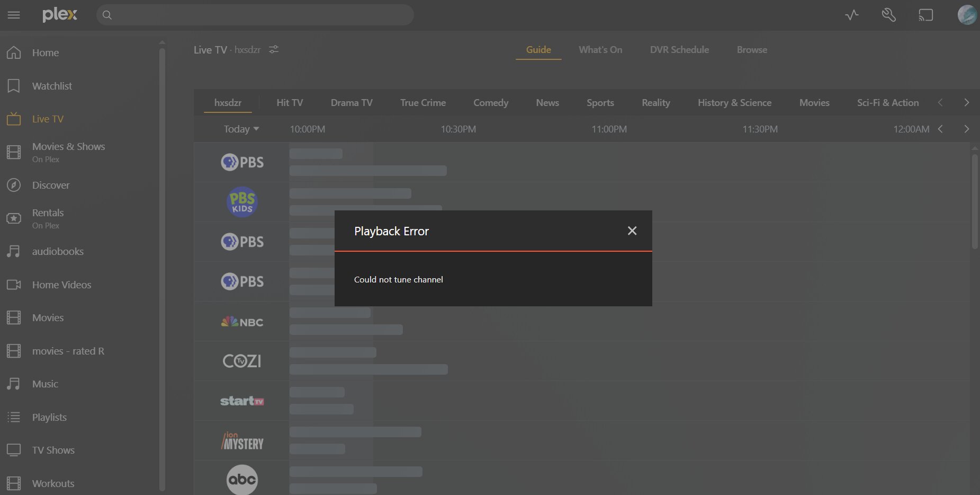Select the Drama TV category
980x495 pixels.
tap(352, 102)
